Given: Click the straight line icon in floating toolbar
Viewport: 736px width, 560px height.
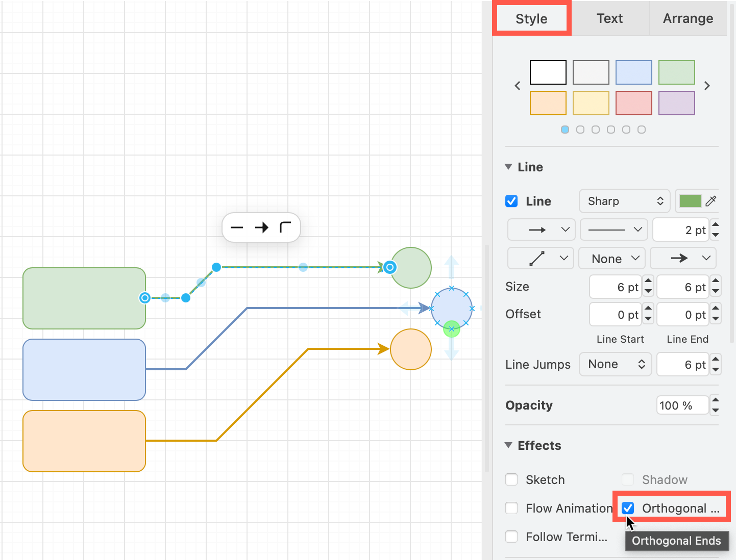Looking at the screenshot, I should tap(237, 227).
